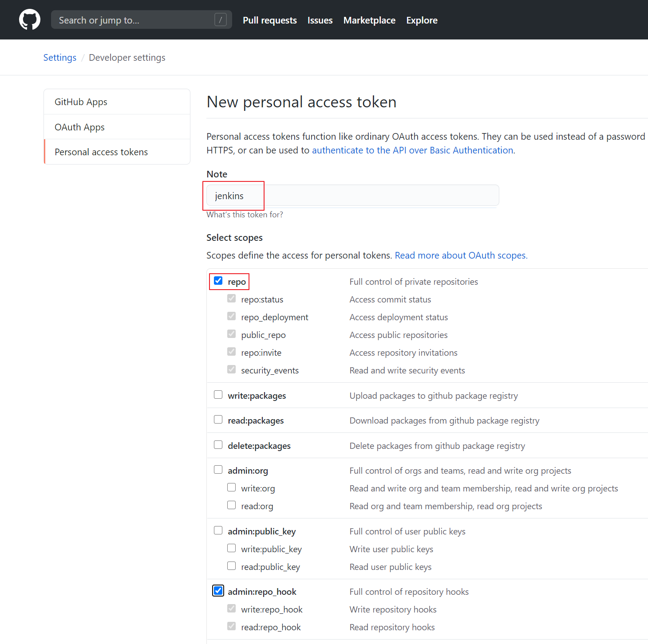Click 'Full control of repository hooks' text
This screenshot has width=648, height=644.
pos(409,592)
